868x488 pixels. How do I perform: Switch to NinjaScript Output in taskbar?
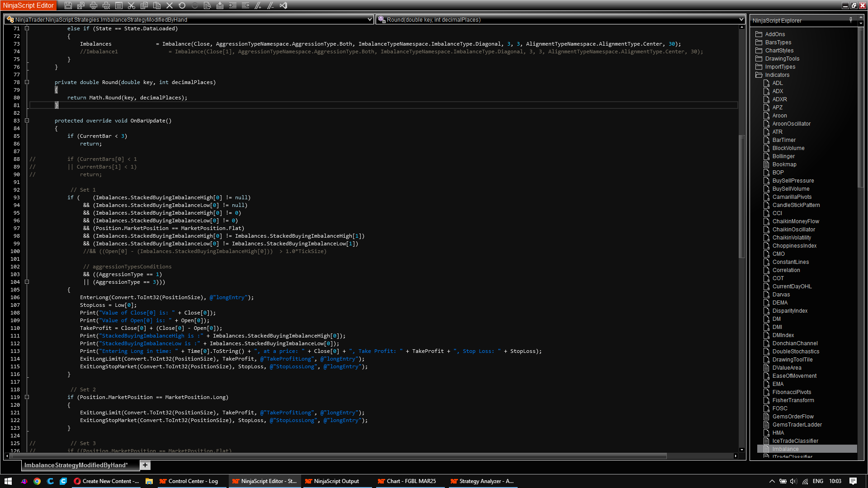tap(336, 481)
